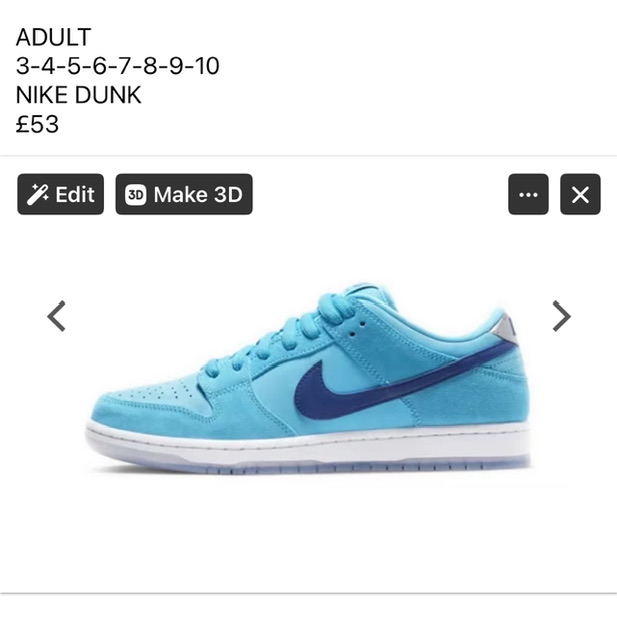This screenshot has width=617, height=640.
Task: Click the blue Nike Dunk shoe photo
Action: (x=308, y=379)
